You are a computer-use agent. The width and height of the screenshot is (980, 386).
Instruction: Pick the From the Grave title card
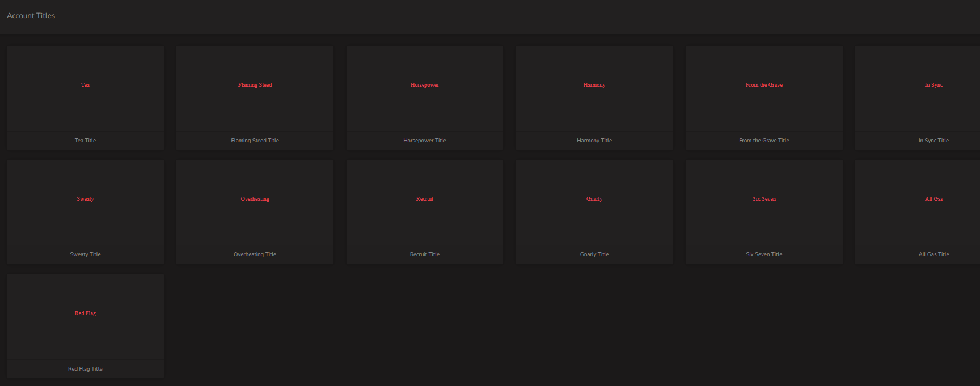tap(764, 97)
